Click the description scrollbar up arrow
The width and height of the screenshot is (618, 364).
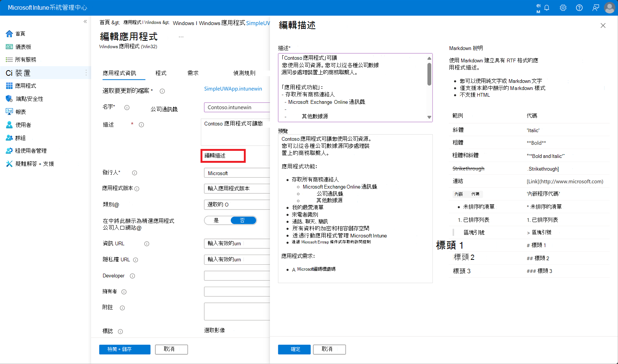[x=429, y=58]
